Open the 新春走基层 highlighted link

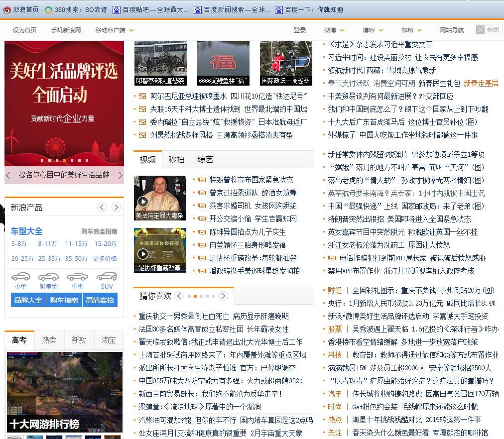click(481, 83)
